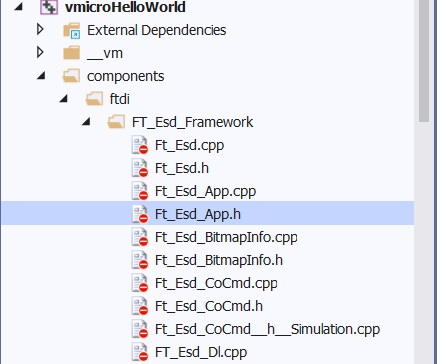
Task: Collapse the components folder
Action: point(41,76)
